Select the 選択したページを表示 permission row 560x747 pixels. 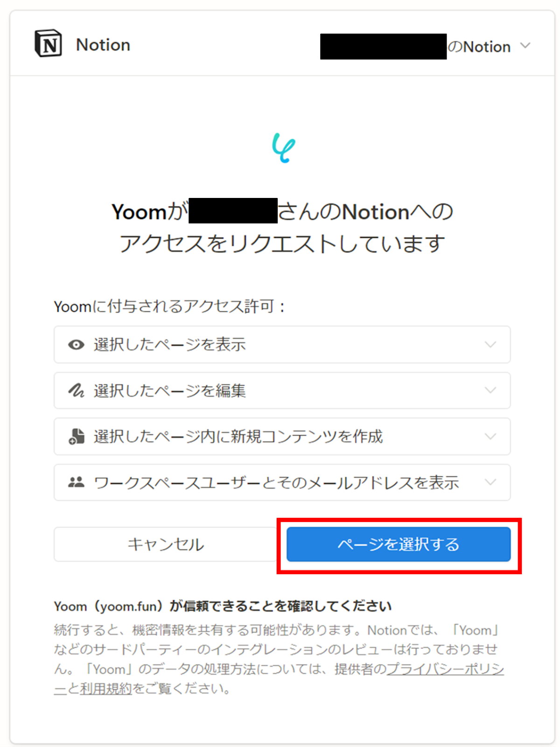coord(282,345)
